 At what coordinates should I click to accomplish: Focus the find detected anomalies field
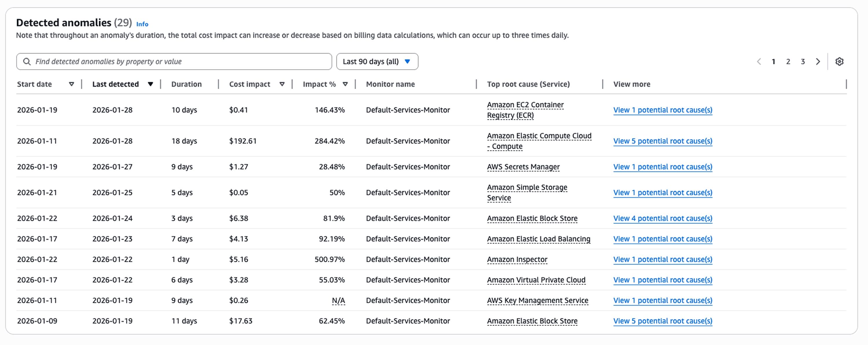pyautogui.click(x=182, y=62)
